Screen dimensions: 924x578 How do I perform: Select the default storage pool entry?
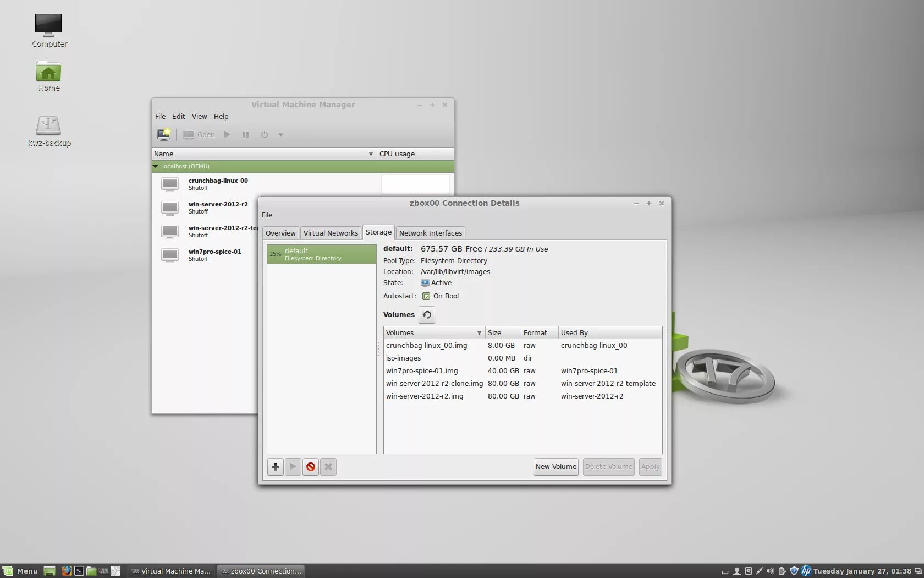click(322, 254)
